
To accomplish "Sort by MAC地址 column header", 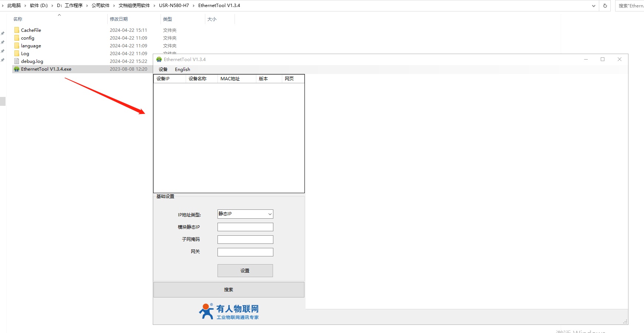I will [237, 79].
